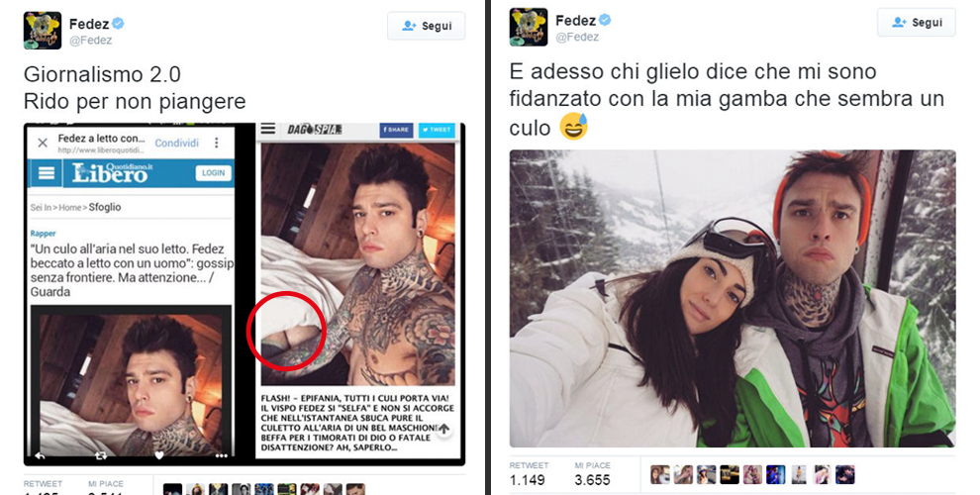Viewport: 980px width, 495px height.
Task: Open the @Fedez handle on left tweet
Action: [x=91, y=41]
